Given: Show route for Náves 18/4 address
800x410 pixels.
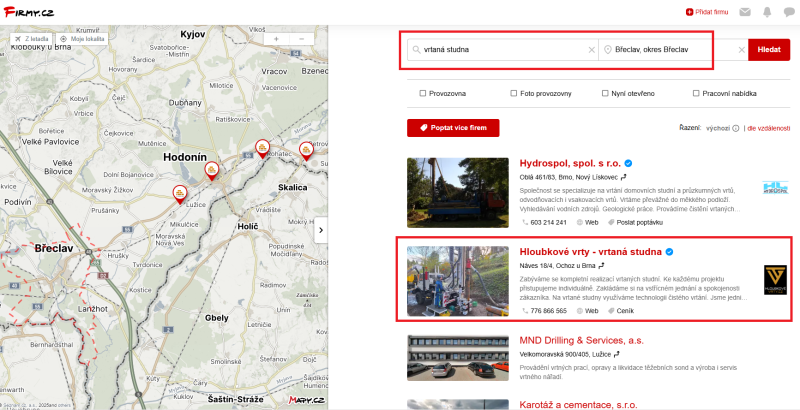Looking at the screenshot, I should 602,266.
